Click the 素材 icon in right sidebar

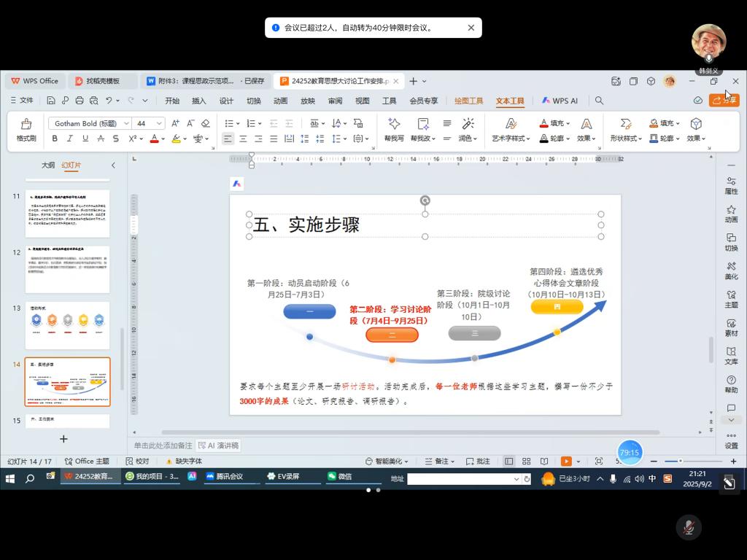[731, 327]
